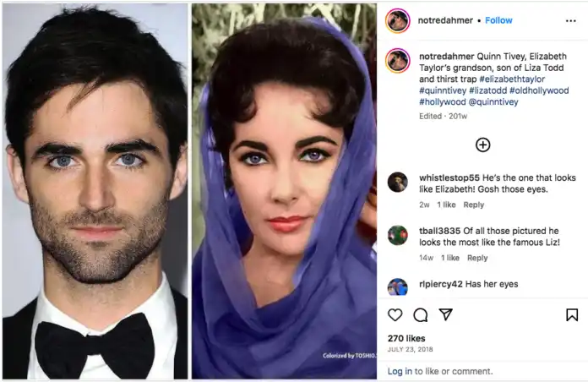This screenshot has width=588, height=382.
Task: Open the comment bubble icon
Action: [421, 315]
